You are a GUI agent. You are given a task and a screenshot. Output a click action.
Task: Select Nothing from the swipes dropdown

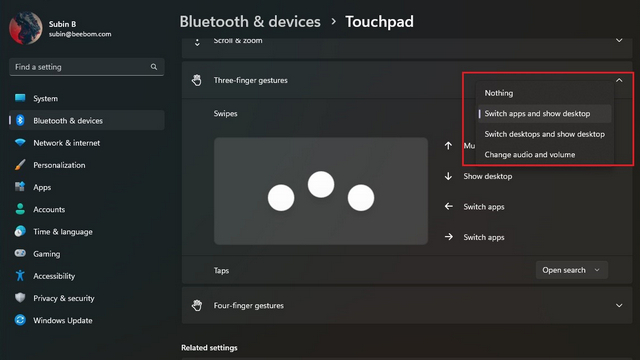tap(544, 93)
